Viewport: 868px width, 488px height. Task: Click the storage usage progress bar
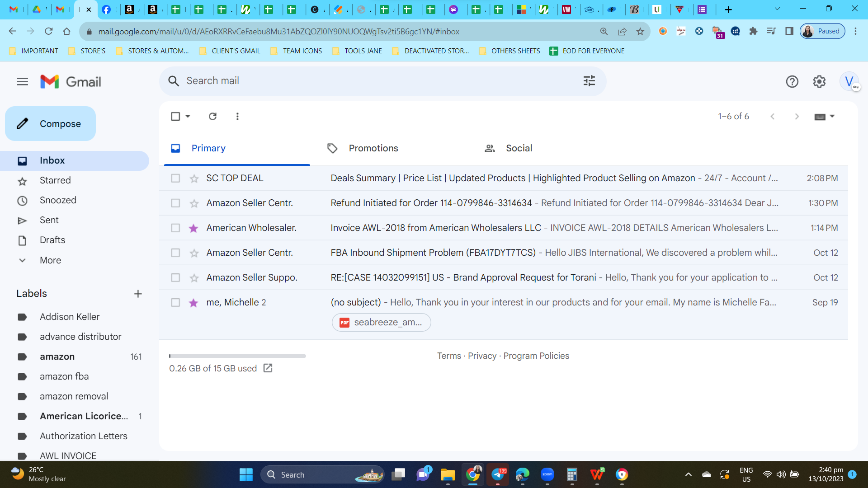[237, 356]
